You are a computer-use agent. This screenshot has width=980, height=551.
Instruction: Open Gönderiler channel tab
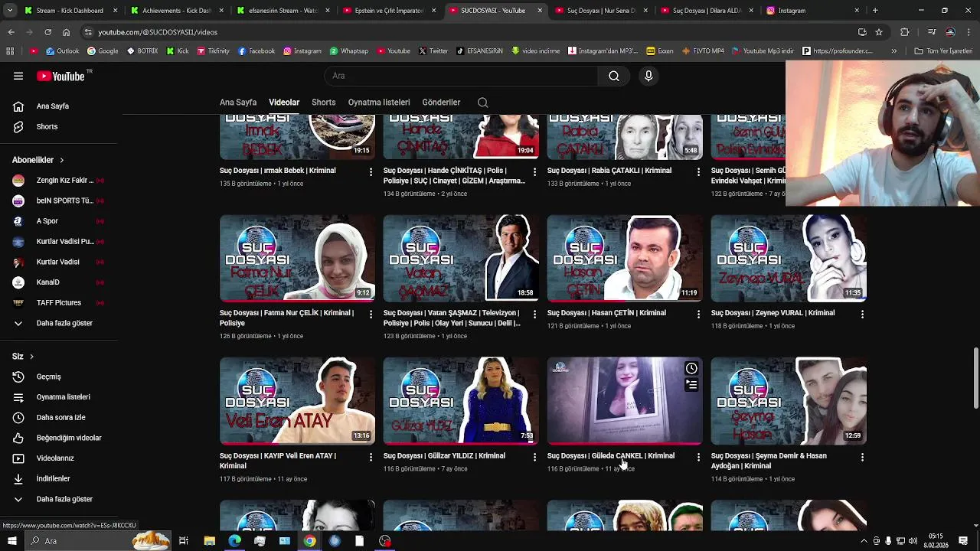(441, 103)
